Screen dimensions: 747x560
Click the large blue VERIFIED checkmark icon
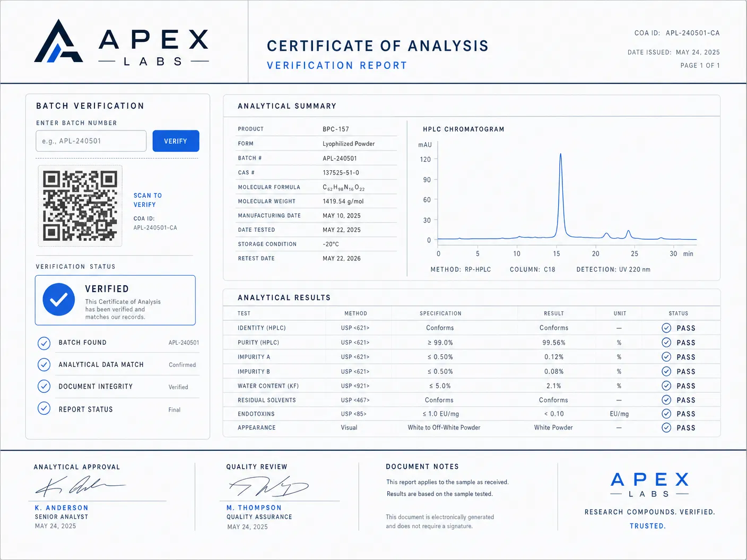(58, 300)
